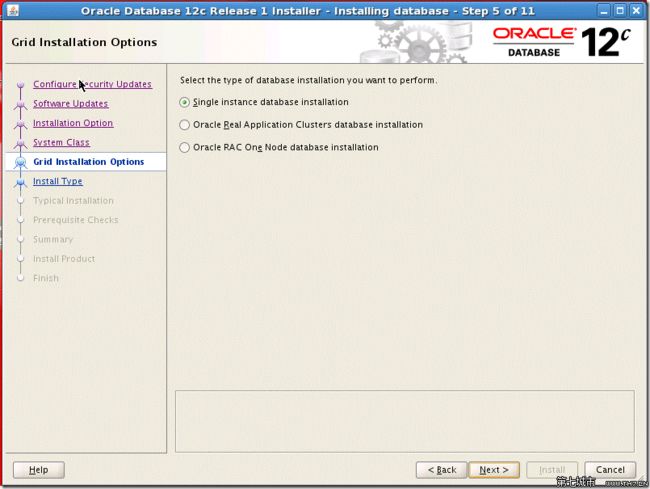Click the Oracle Database 12c logo
Screen dimensions: 650x489
click(x=562, y=42)
